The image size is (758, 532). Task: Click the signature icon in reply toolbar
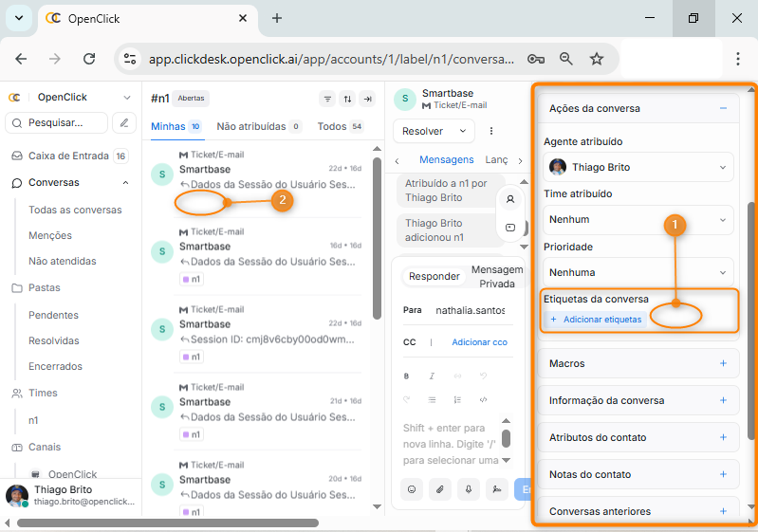click(495, 489)
